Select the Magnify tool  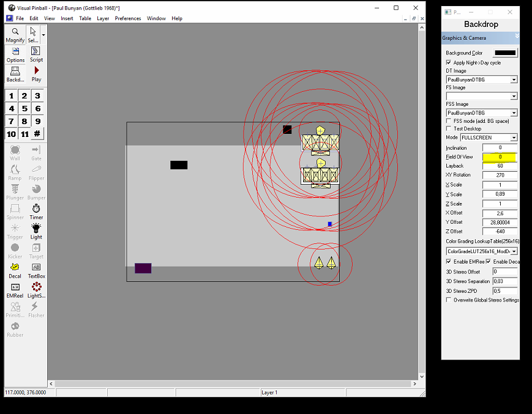(x=15, y=35)
